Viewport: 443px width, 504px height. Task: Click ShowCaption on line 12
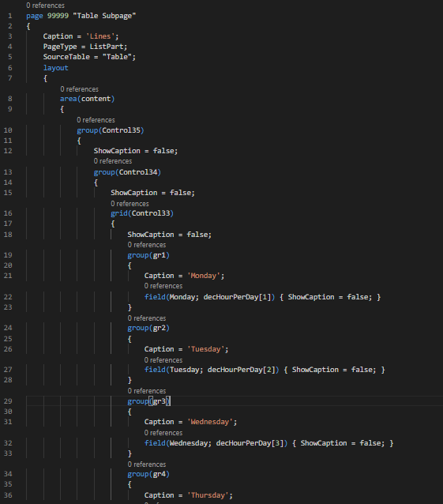[117, 151]
